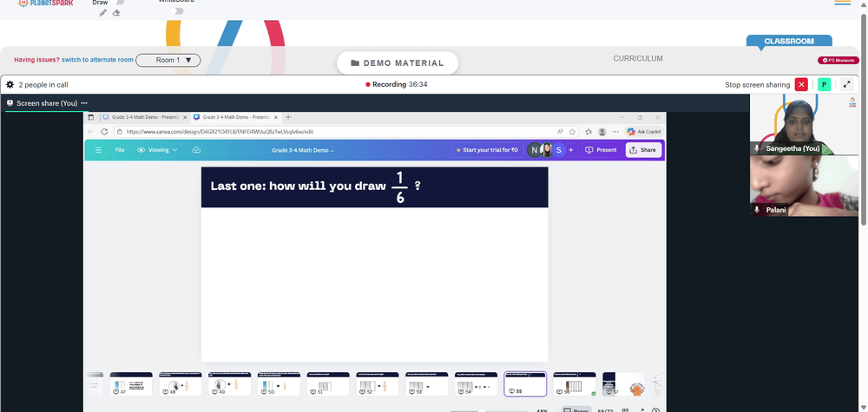Stop screen sharing with red X

[x=801, y=85]
